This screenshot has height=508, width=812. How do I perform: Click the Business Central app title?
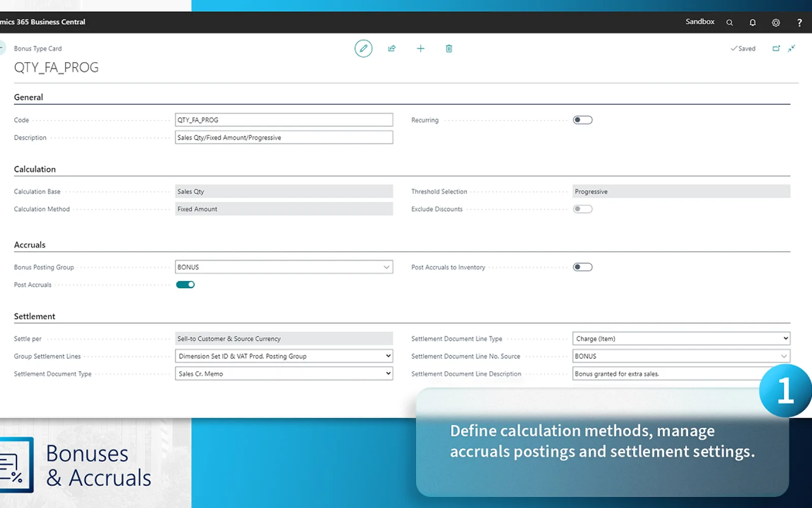(x=43, y=22)
